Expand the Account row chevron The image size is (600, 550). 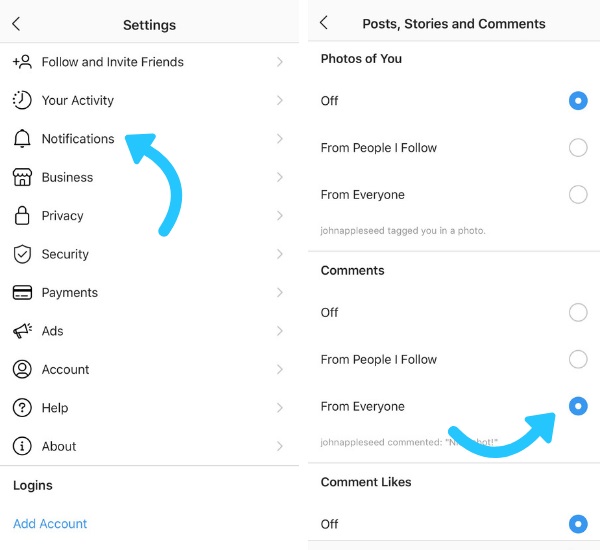[x=279, y=370]
